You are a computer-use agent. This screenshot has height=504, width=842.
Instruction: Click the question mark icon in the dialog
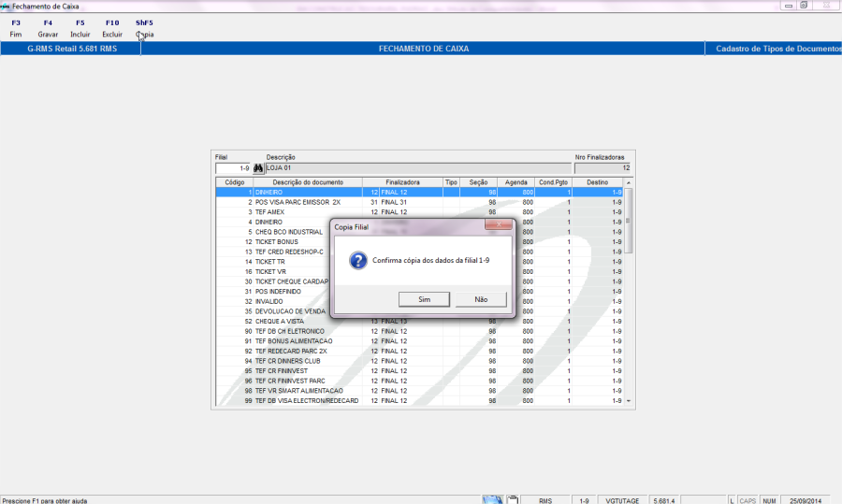pyautogui.click(x=358, y=261)
